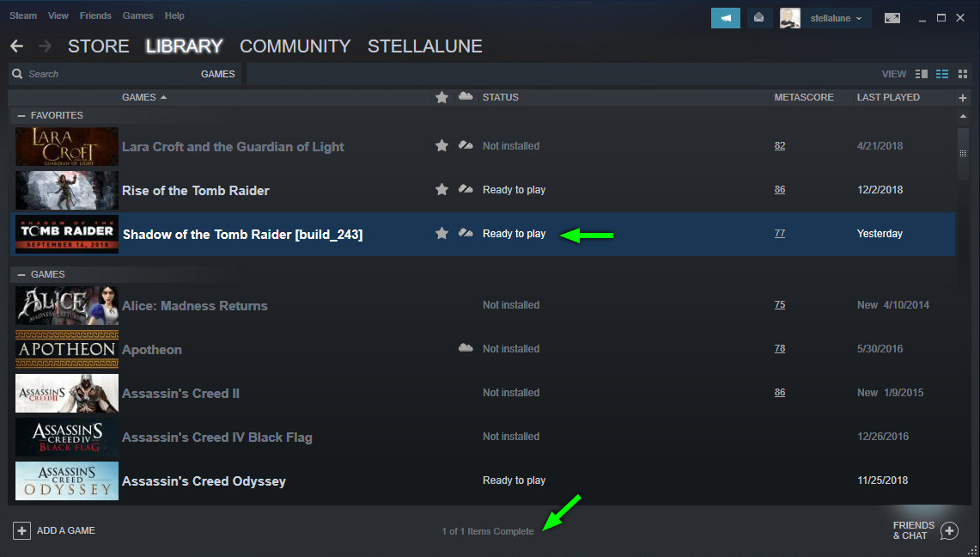Switch to detail view layout

tap(922, 75)
